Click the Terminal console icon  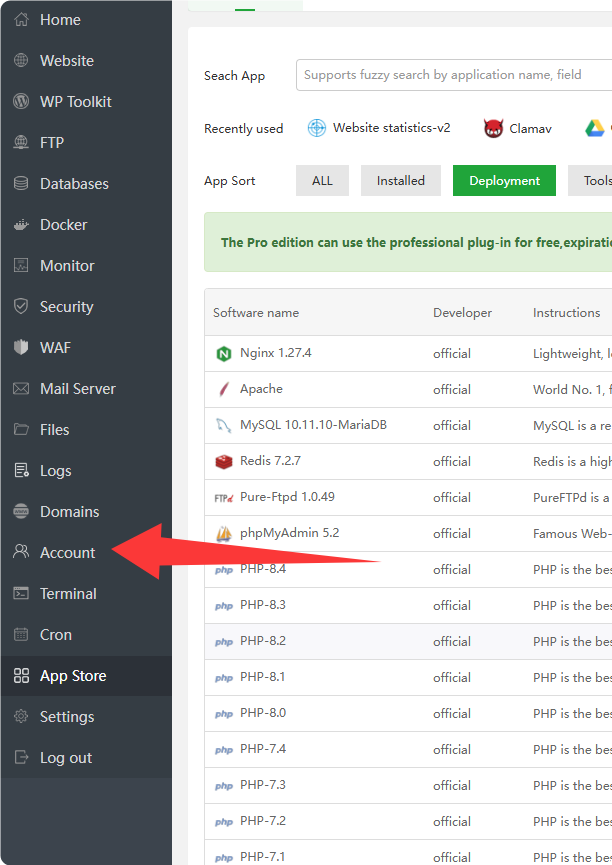(21, 594)
